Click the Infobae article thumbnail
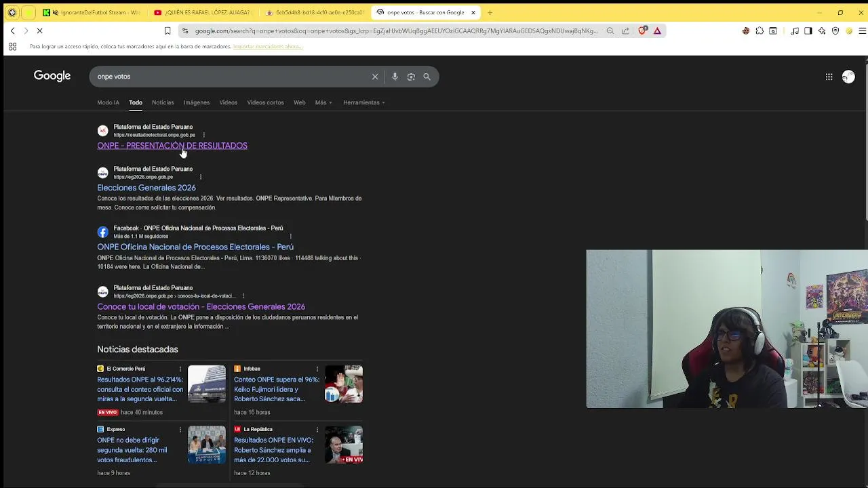Image resolution: width=868 pixels, height=488 pixels. pyautogui.click(x=344, y=384)
